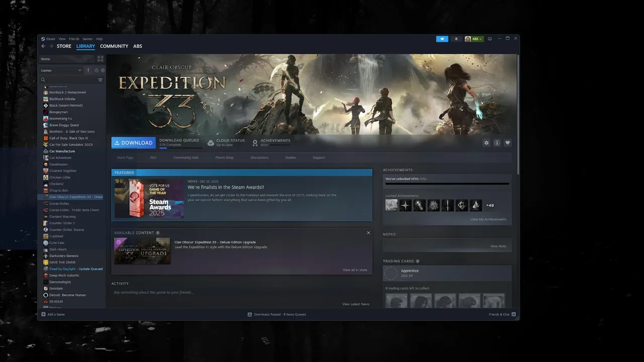Dismiss the Available Content panel

tap(368, 233)
